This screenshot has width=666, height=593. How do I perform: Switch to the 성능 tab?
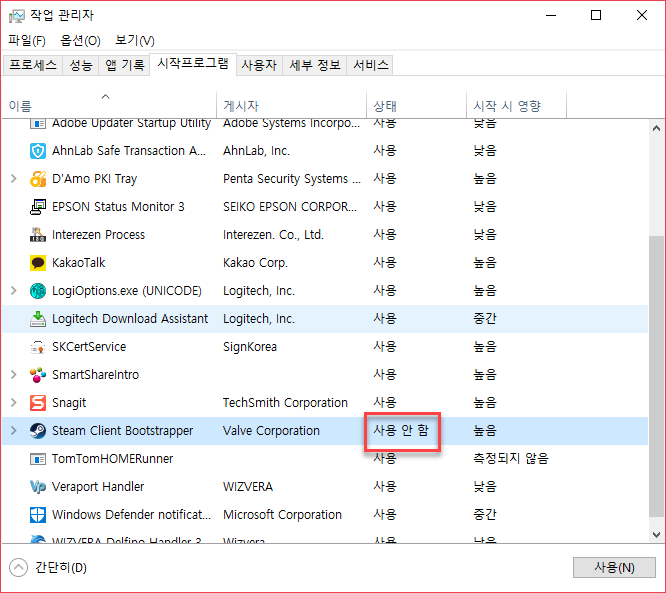pos(81,65)
